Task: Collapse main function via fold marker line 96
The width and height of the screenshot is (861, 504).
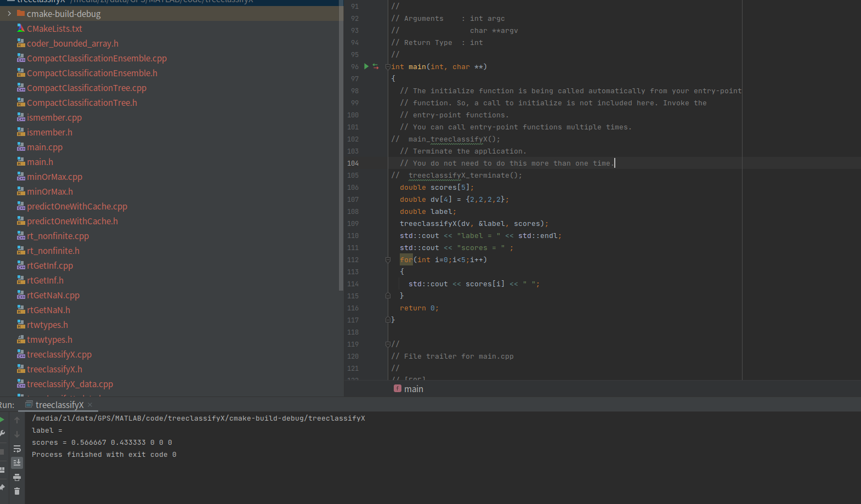Action: click(x=388, y=67)
